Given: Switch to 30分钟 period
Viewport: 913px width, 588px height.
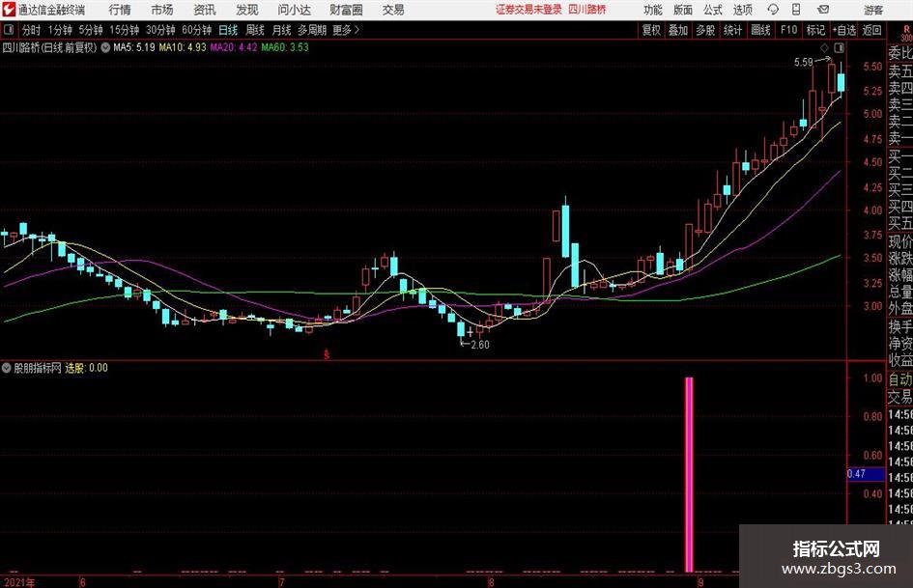Looking at the screenshot, I should point(160,30).
